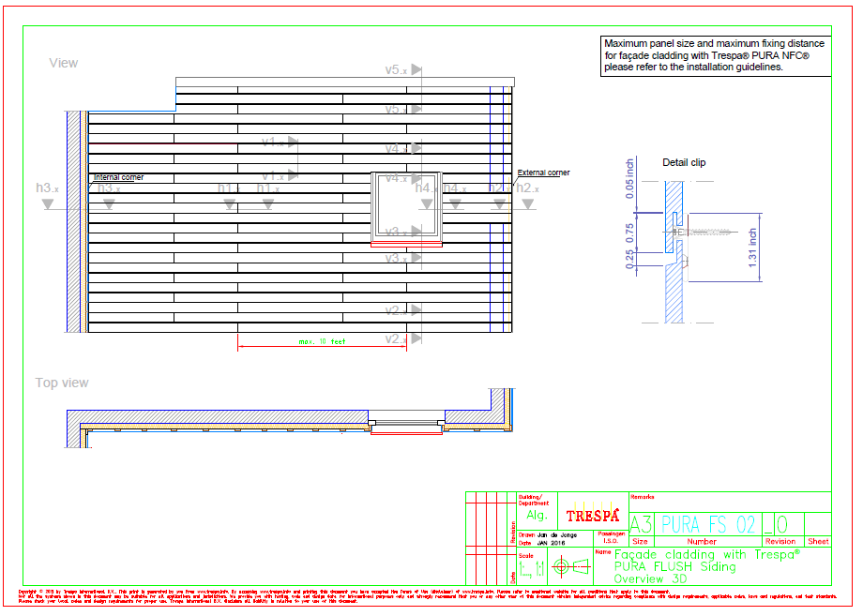Select the TRESPA logo in title block
The width and height of the screenshot is (863, 616).
point(593,515)
